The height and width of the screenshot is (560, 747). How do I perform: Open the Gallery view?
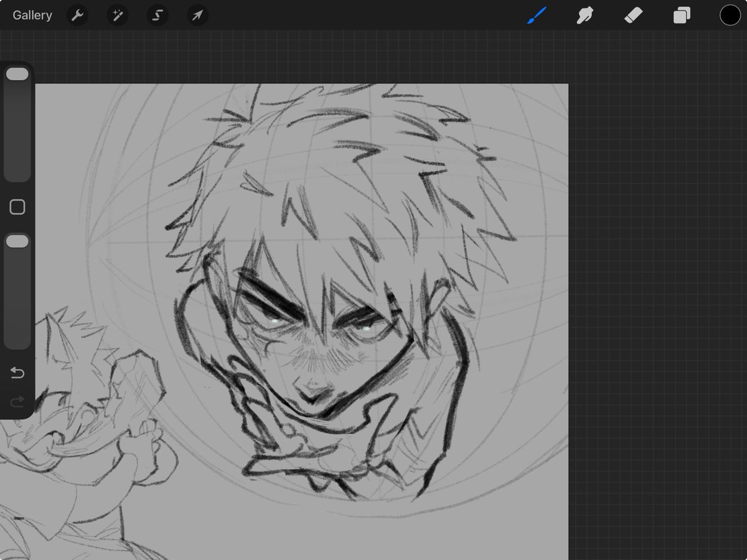(x=32, y=15)
